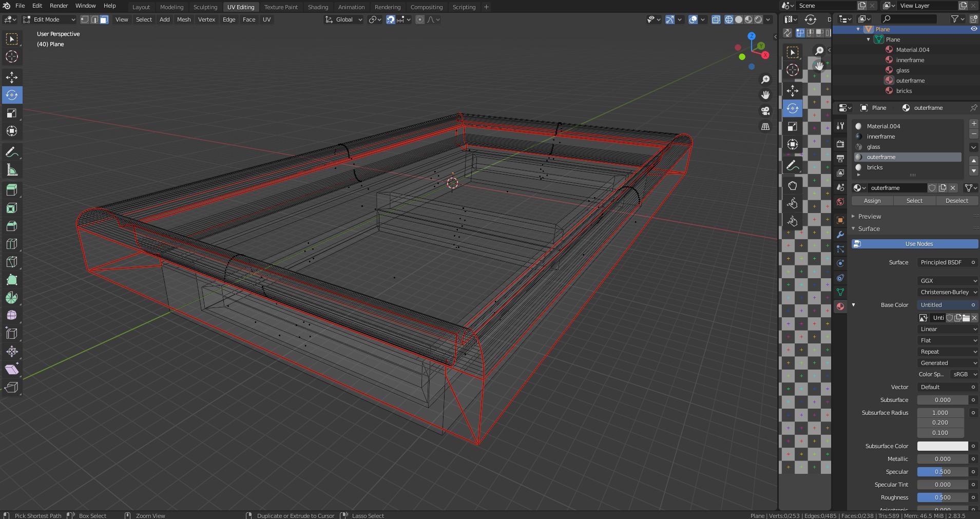The image size is (980, 519).
Task: Enable vertex select mode
Action: 85,20
